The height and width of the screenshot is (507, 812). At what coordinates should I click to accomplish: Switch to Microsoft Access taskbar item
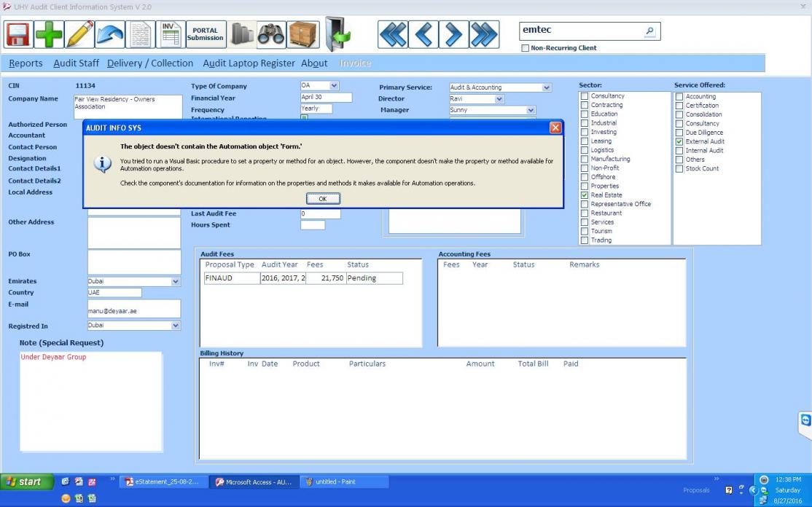(x=254, y=482)
